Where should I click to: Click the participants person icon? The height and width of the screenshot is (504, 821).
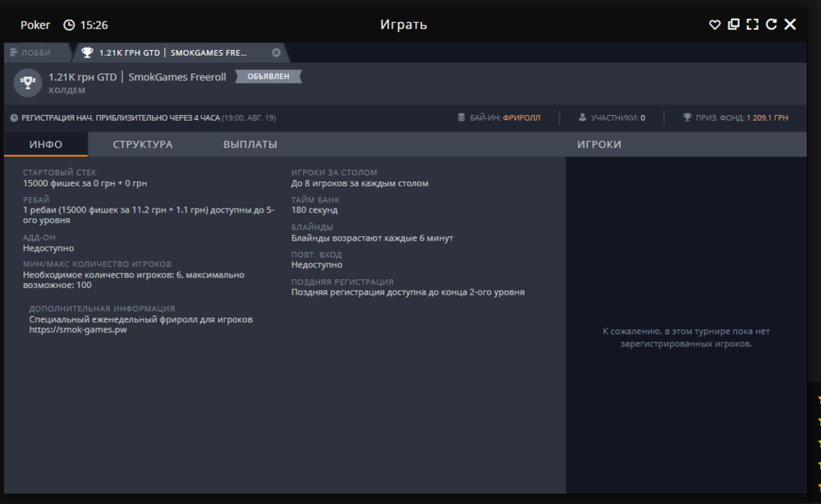click(582, 117)
